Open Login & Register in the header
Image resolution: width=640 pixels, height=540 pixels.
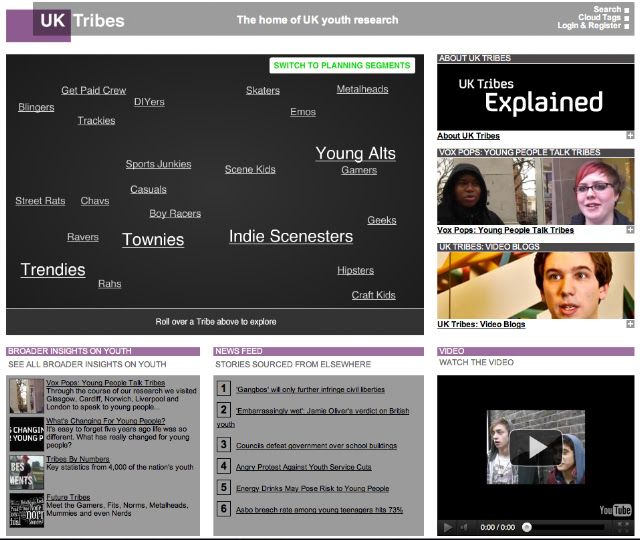point(589,25)
